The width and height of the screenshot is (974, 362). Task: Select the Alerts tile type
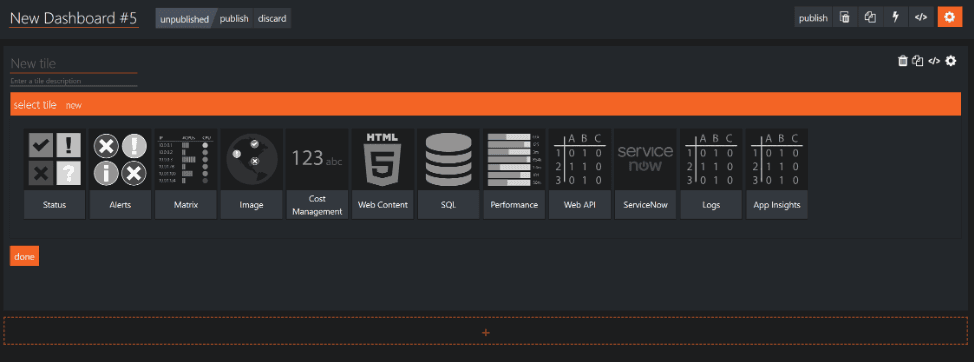[x=121, y=173]
